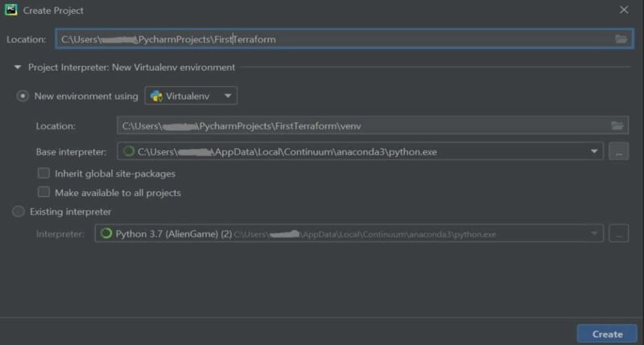This screenshot has height=345, width=644.
Task: Enable Inherit global site-packages checkbox
Action: [x=43, y=173]
